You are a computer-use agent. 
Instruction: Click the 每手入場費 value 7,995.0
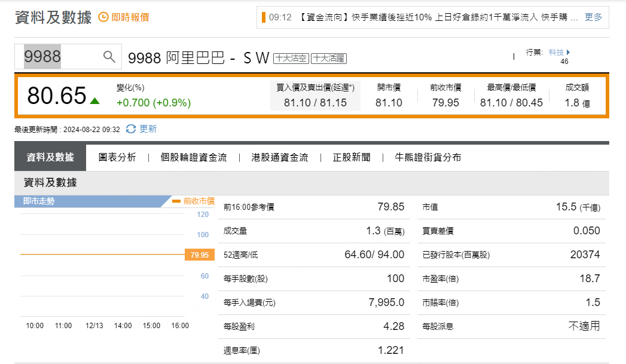(386, 302)
